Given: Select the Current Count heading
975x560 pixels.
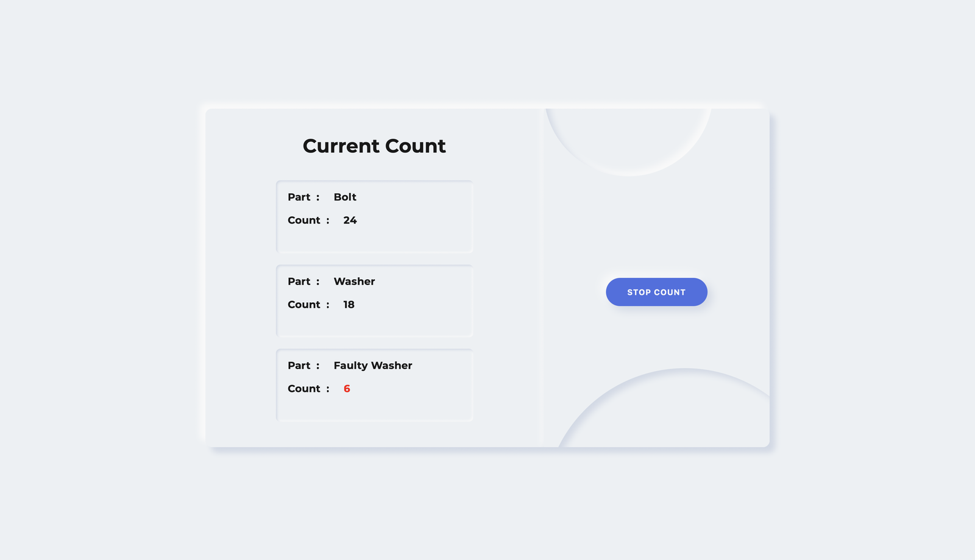Looking at the screenshot, I should (x=374, y=146).
